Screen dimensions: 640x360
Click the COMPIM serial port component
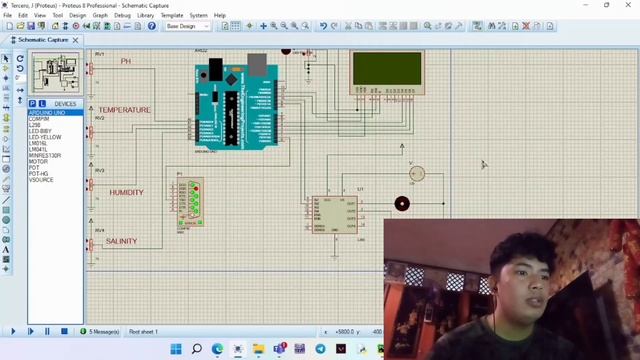190,202
